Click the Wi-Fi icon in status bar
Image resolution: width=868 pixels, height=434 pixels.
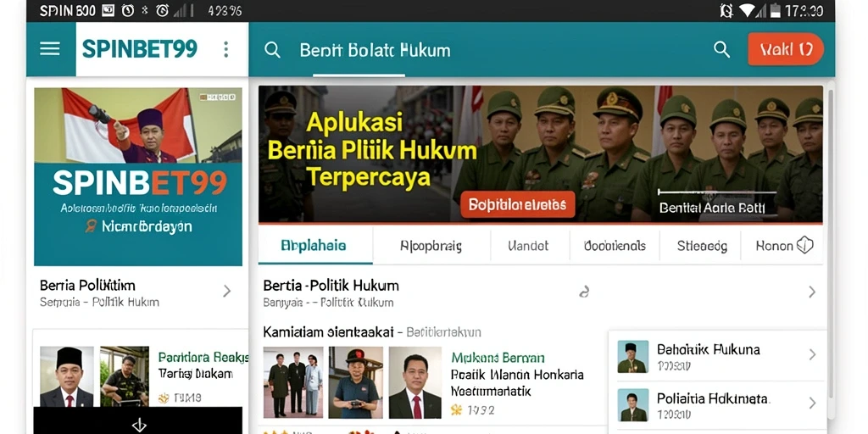[x=747, y=10]
